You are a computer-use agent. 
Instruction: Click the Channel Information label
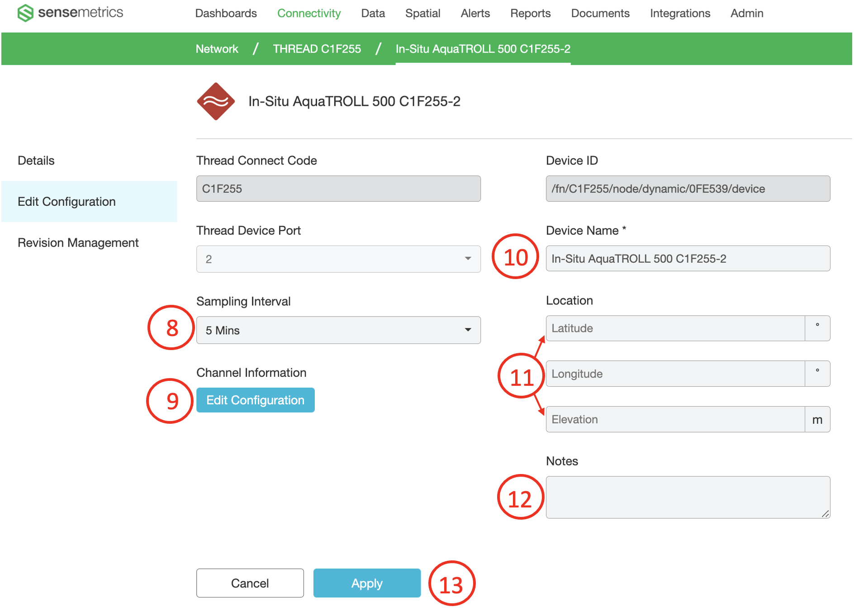pyautogui.click(x=251, y=373)
